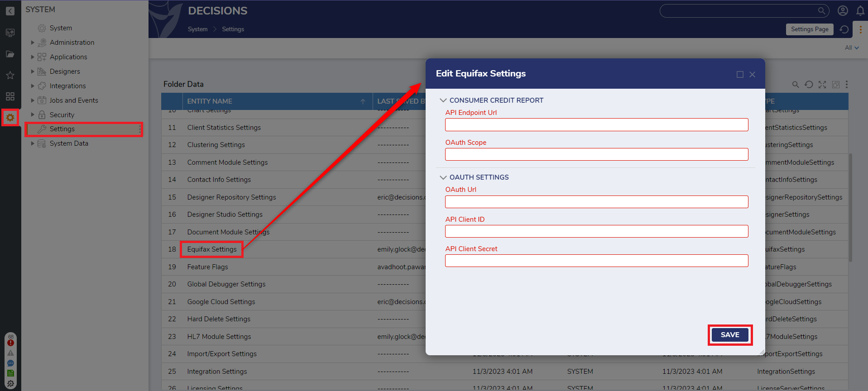Screen dimensions: 868x391
Task: Click the orange gear System icon
Action: [x=10, y=118]
